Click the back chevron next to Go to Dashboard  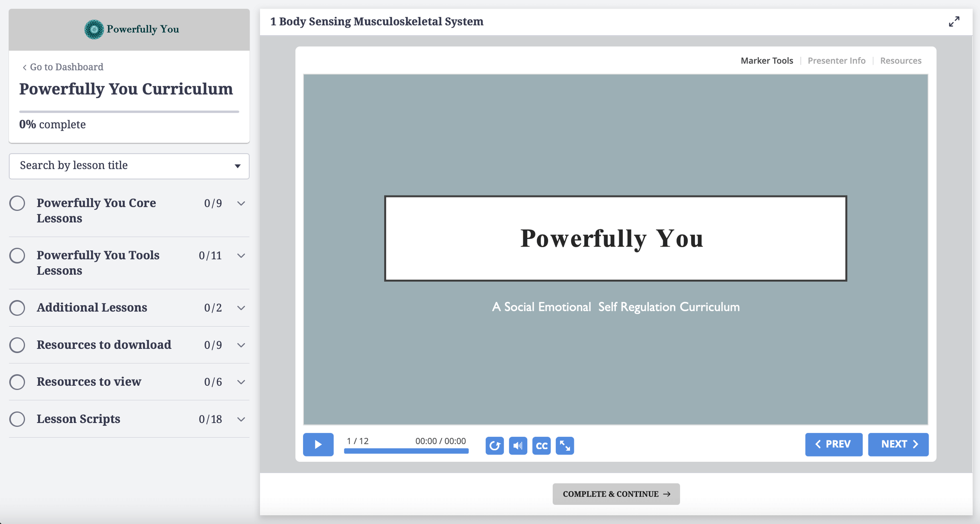(x=25, y=67)
